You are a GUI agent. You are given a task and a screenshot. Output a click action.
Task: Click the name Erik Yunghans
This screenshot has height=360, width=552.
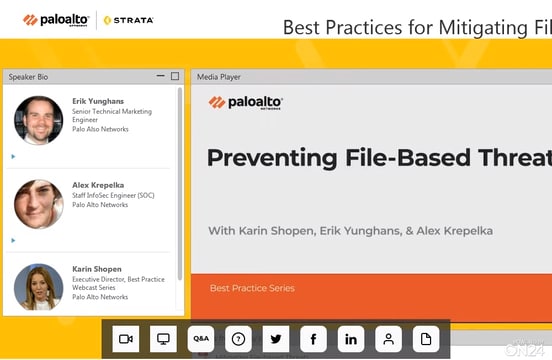pyautogui.click(x=98, y=101)
